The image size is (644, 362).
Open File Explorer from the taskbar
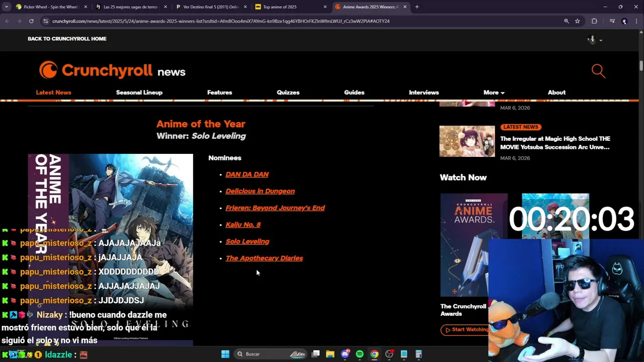point(330,354)
